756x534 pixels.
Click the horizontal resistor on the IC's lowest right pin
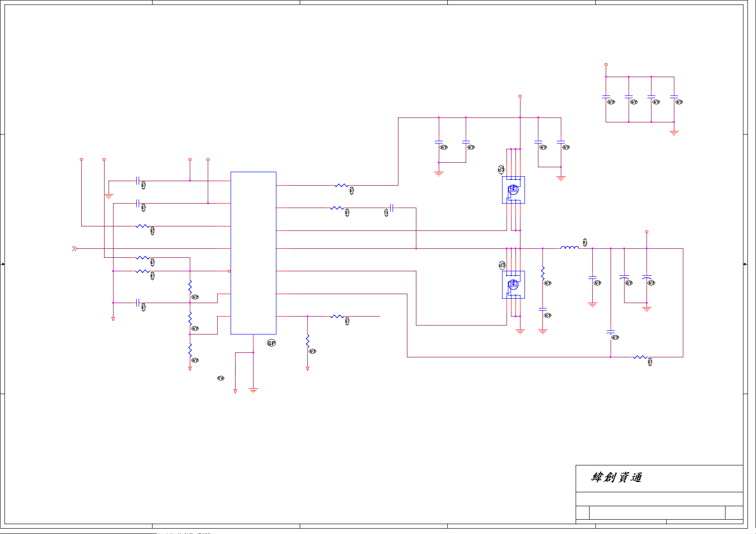[337, 316]
